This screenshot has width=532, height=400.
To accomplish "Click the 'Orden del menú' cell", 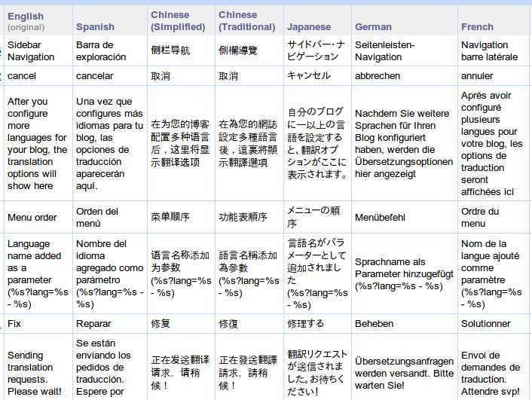I will click(x=110, y=217).
